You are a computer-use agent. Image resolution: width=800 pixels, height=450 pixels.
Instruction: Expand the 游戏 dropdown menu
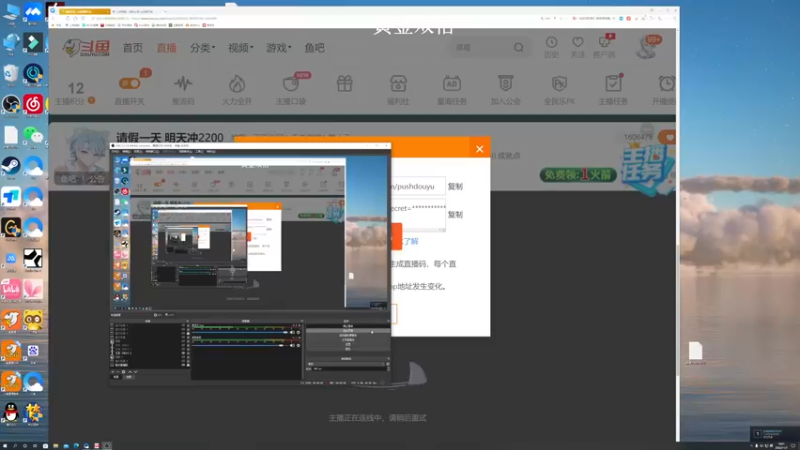click(279, 48)
